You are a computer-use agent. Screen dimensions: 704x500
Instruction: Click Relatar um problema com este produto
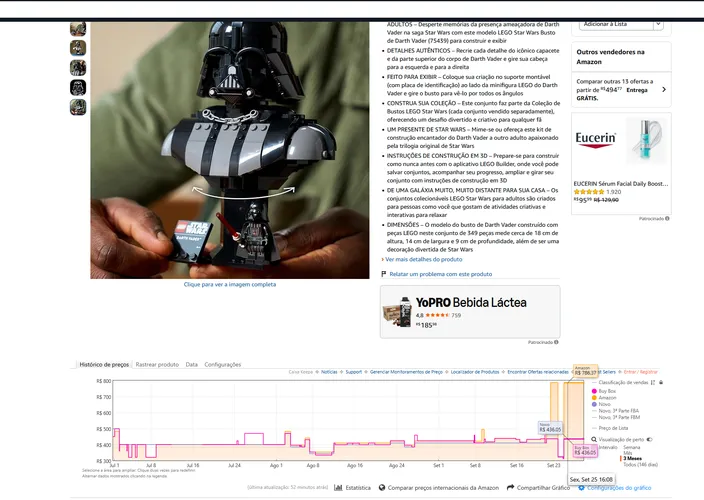[x=441, y=274]
